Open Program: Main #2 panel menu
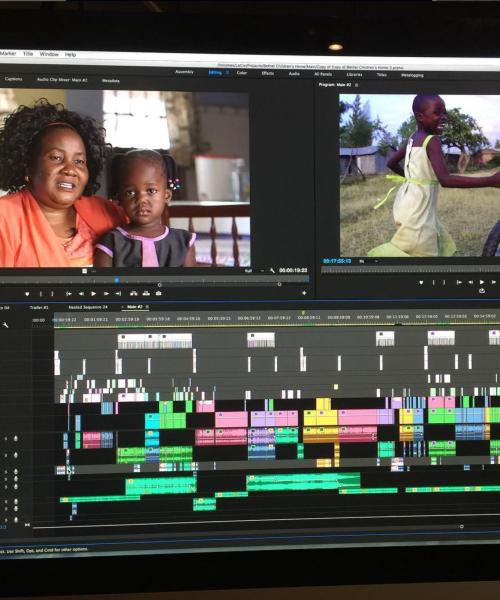This screenshot has width=500, height=600. pyautogui.click(x=357, y=85)
